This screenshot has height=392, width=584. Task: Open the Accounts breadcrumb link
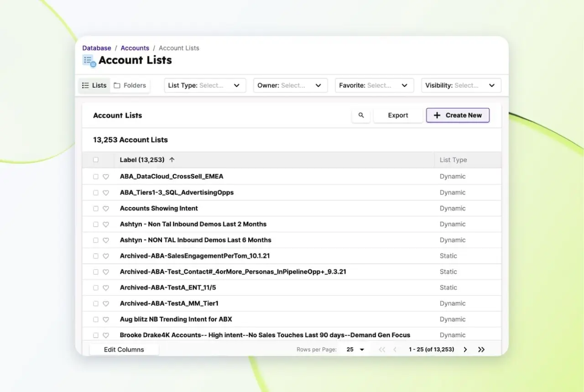135,48
